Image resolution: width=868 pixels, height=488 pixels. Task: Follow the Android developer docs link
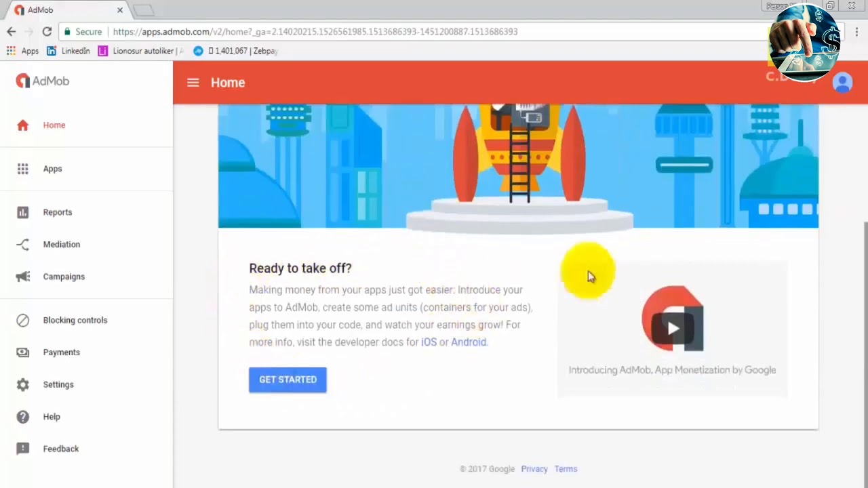coord(469,342)
